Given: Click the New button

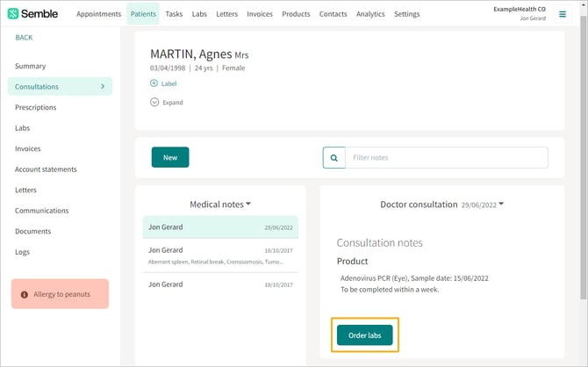Looking at the screenshot, I should pyautogui.click(x=170, y=157).
